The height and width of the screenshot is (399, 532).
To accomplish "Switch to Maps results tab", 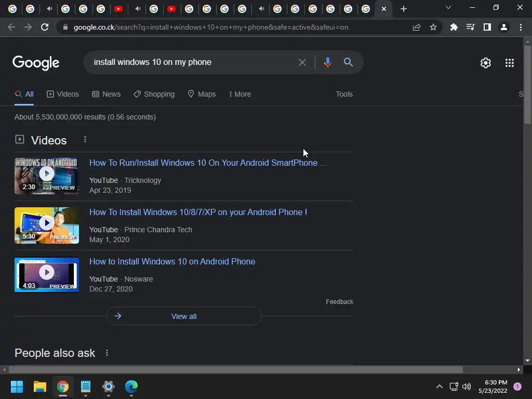I will [x=202, y=94].
